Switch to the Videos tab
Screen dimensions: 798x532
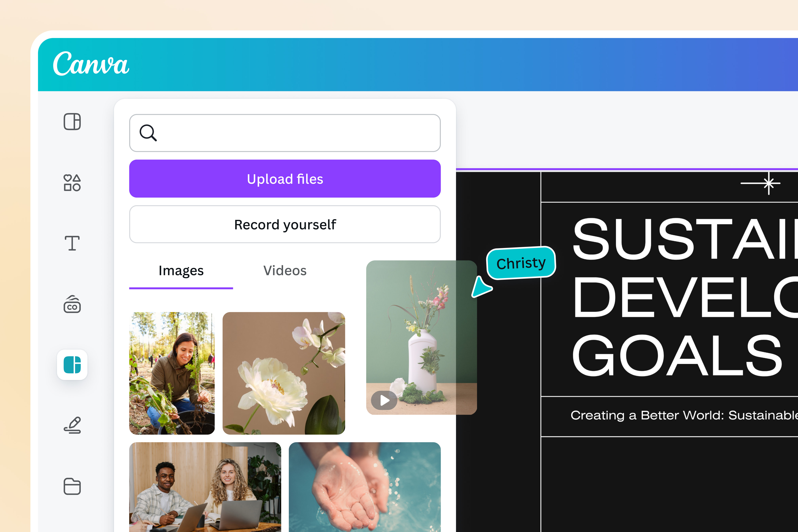point(285,270)
